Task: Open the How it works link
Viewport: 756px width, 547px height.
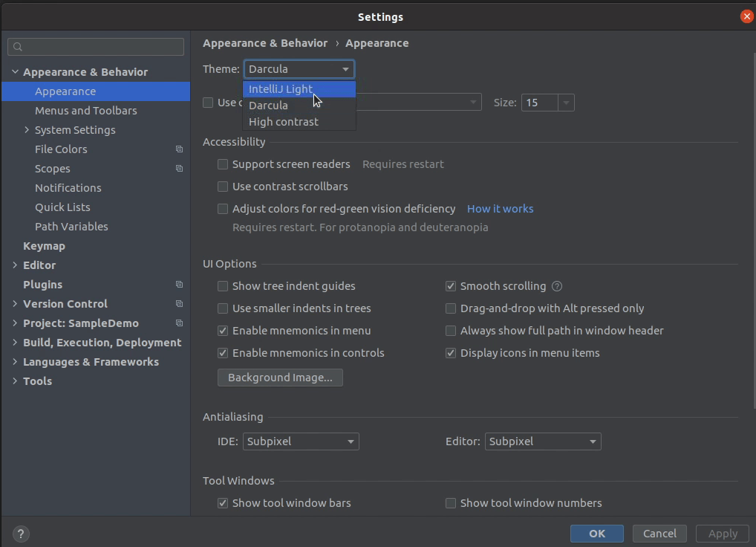Action: coord(500,209)
